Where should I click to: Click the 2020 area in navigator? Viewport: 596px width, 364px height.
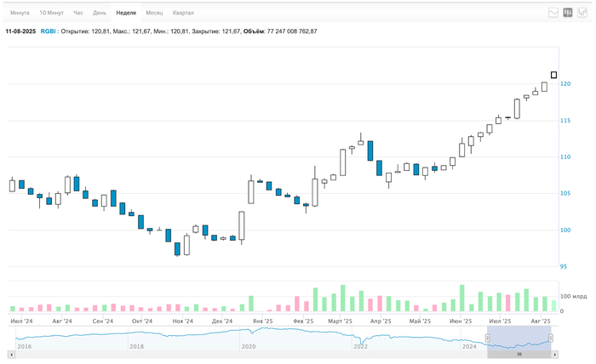coord(248,338)
